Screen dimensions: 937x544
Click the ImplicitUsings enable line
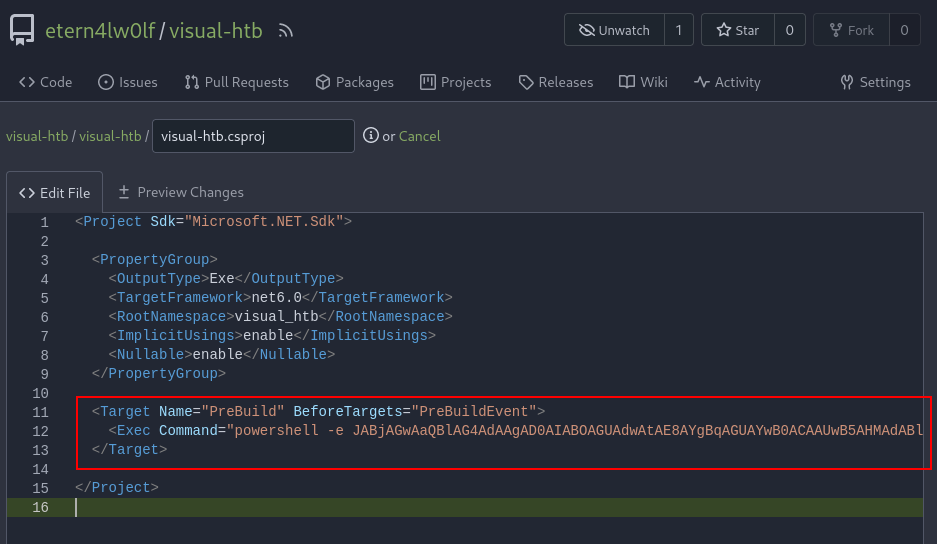click(272, 335)
